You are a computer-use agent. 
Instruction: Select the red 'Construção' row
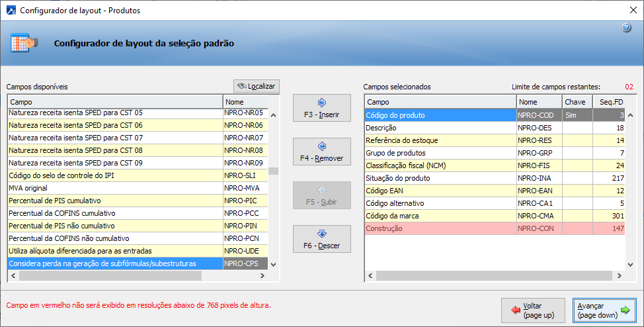click(495, 228)
